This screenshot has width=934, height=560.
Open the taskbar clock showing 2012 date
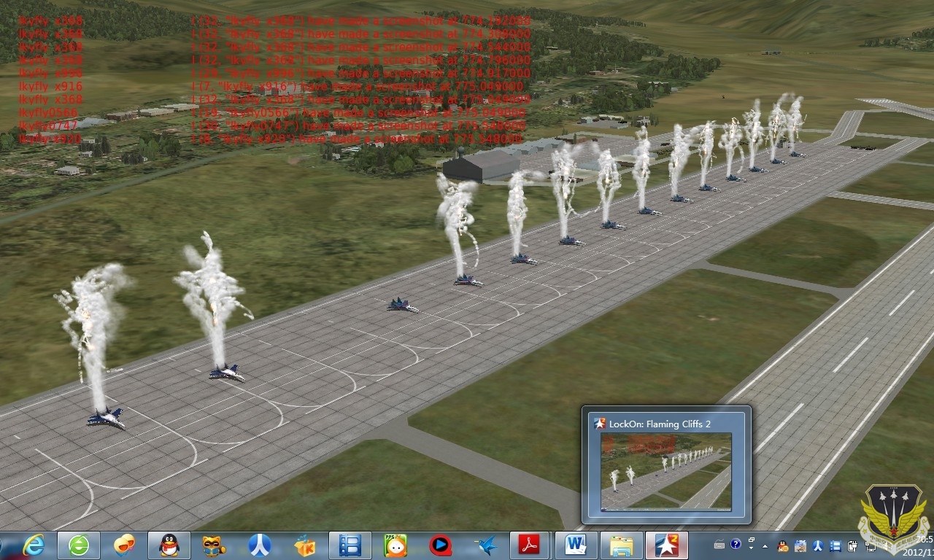pos(916,545)
